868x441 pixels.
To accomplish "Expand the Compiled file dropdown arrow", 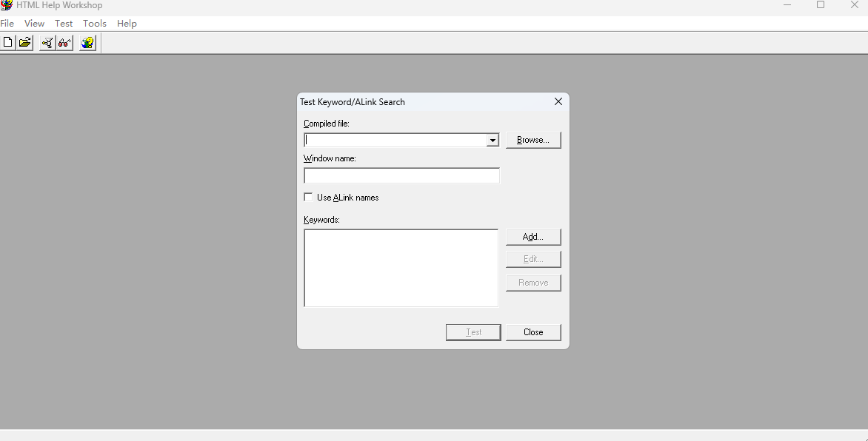I will click(492, 140).
